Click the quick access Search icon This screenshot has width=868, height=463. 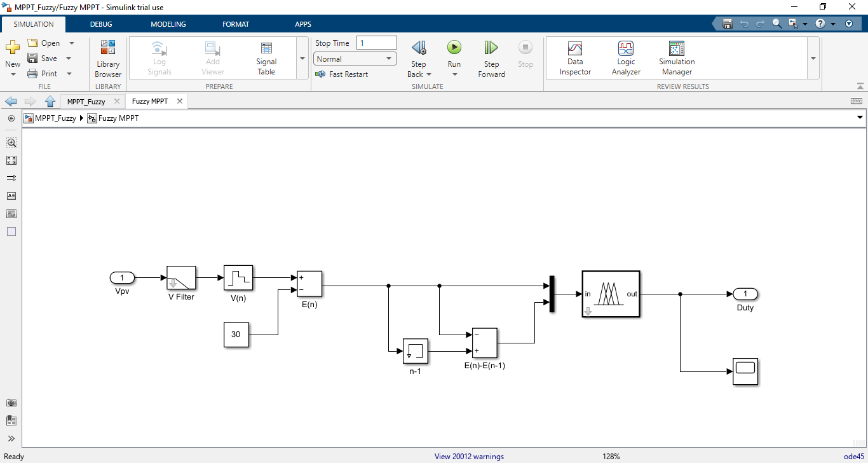(x=776, y=24)
